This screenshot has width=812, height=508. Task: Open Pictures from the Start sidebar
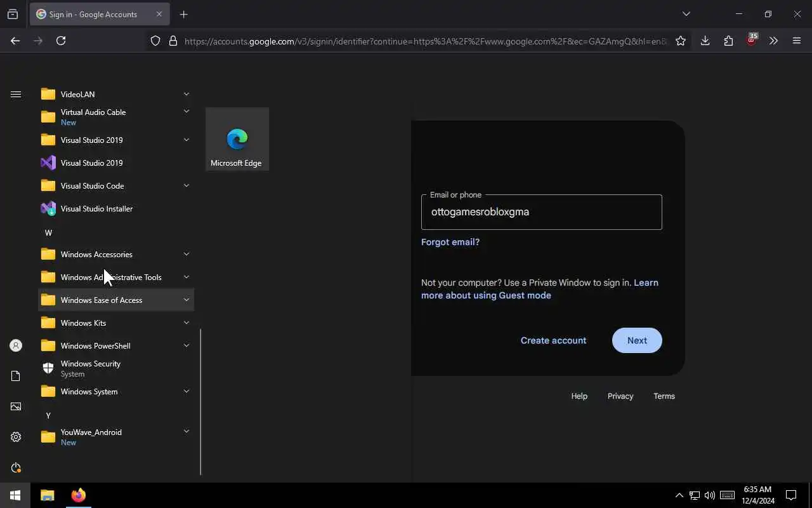tap(16, 406)
